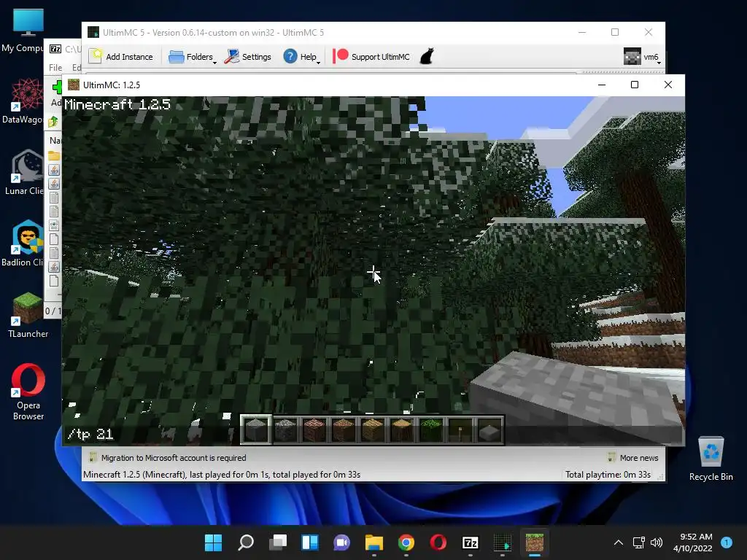The image size is (747, 560).
Task: Select the stone block hotbar slot
Action: point(256,430)
